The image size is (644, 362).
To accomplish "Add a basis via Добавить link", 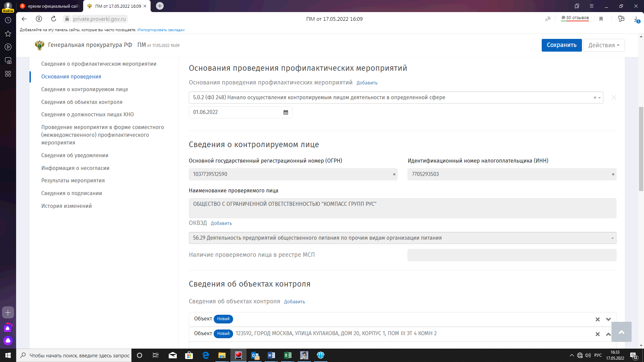I will click(x=367, y=83).
